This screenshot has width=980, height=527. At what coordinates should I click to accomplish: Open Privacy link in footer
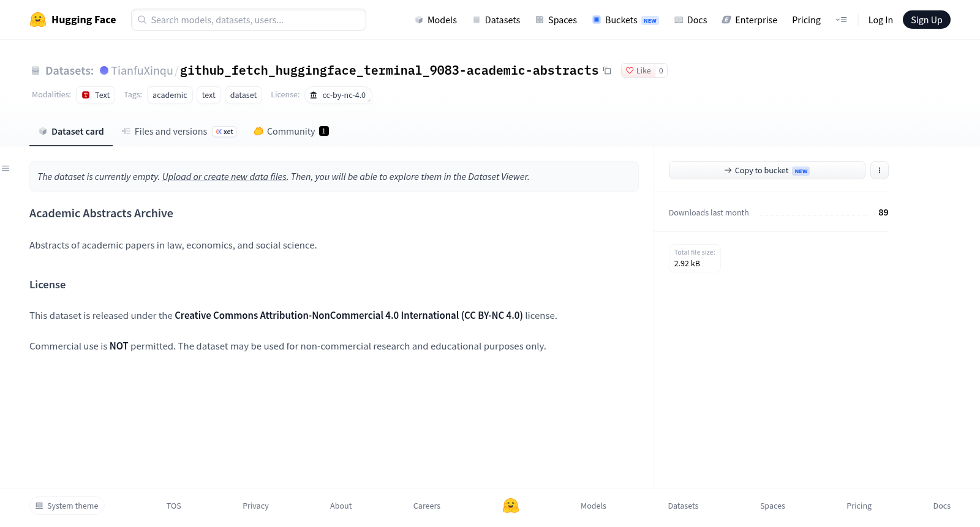255,506
